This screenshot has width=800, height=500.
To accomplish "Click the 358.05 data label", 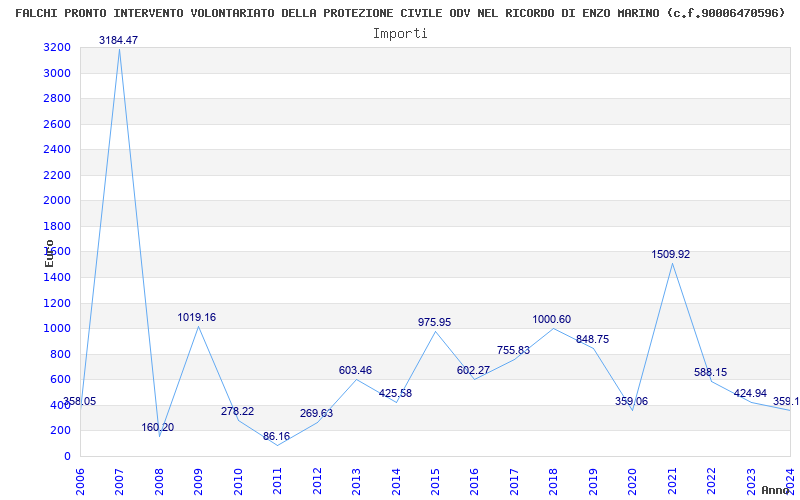I will point(80,401).
